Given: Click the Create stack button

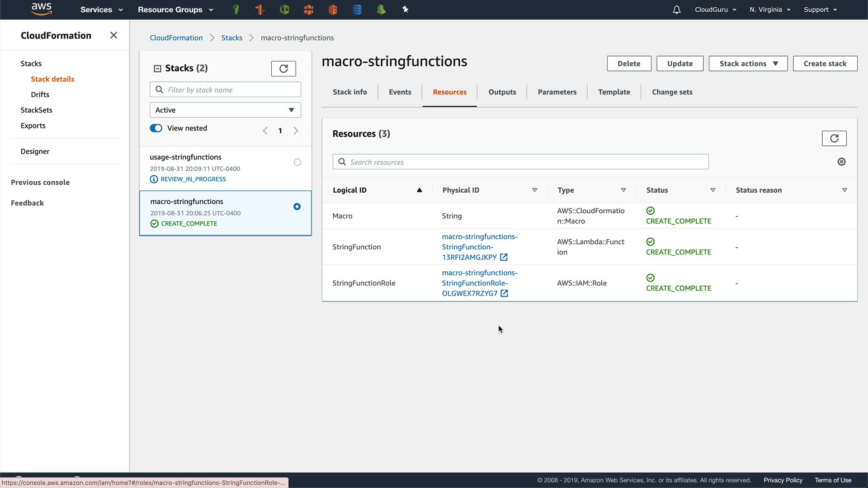Looking at the screenshot, I should [x=825, y=64].
